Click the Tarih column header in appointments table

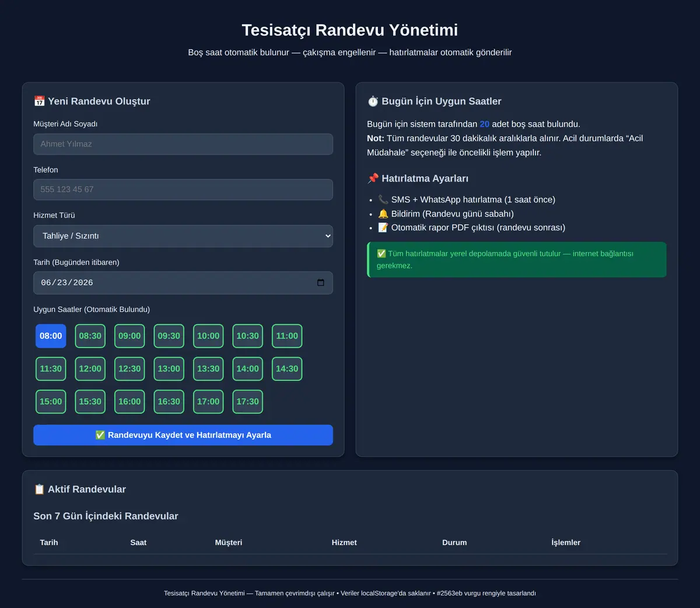[49, 543]
